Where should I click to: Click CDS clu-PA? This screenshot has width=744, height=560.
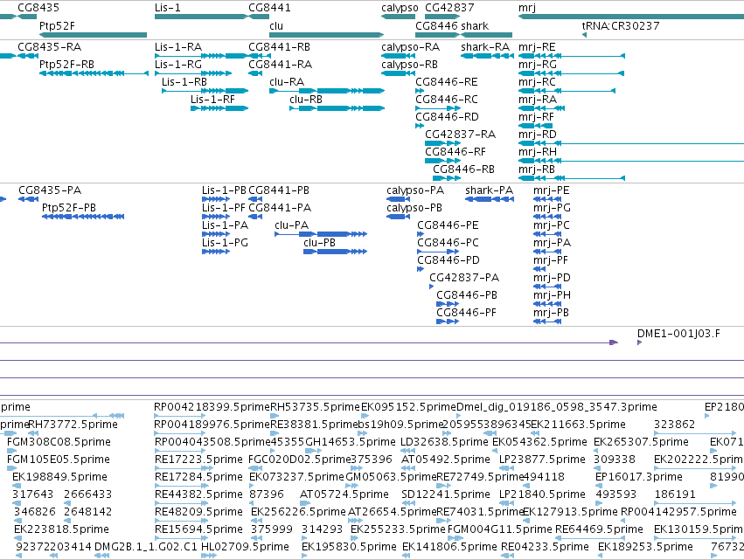pos(321,234)
